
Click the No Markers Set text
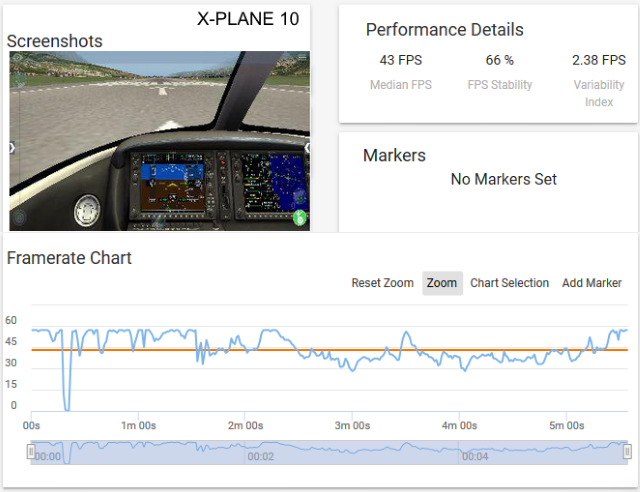pos(504,179)
